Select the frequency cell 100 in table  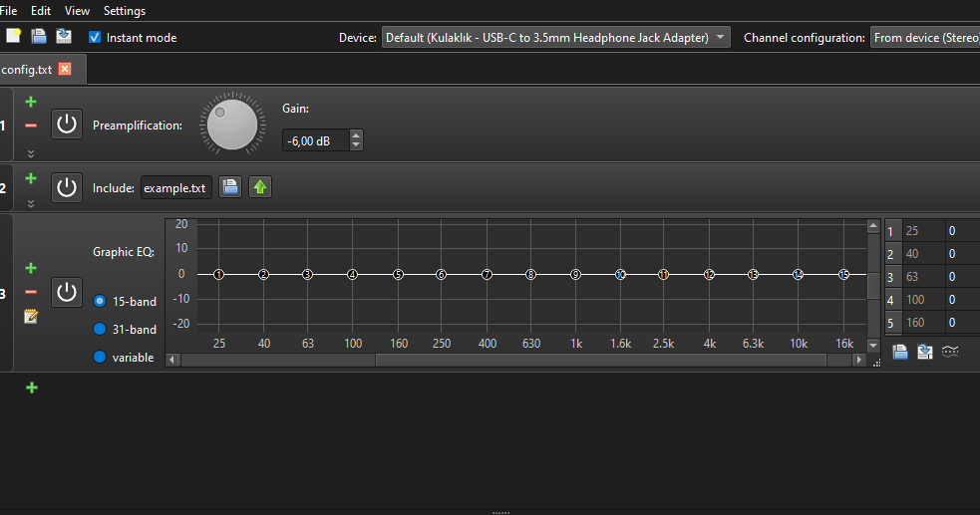(923, 300)
